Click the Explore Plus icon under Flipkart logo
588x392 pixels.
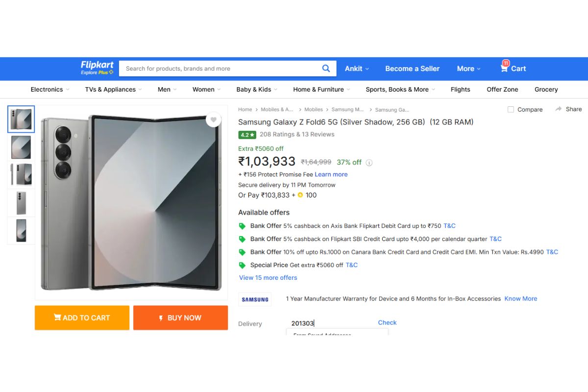(x=112, y=73)
